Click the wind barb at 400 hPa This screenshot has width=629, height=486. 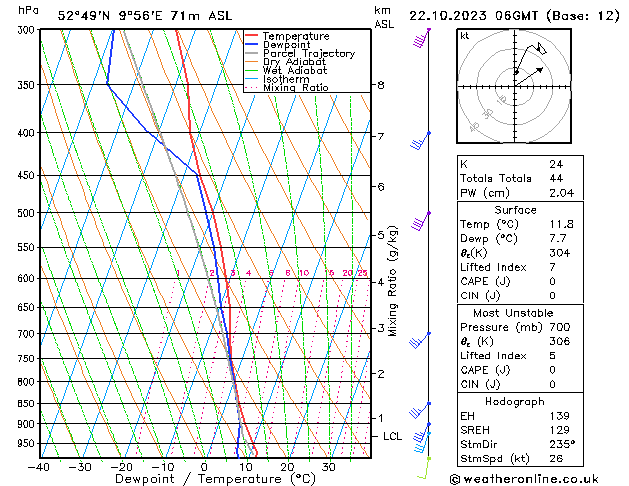[421, 140]
